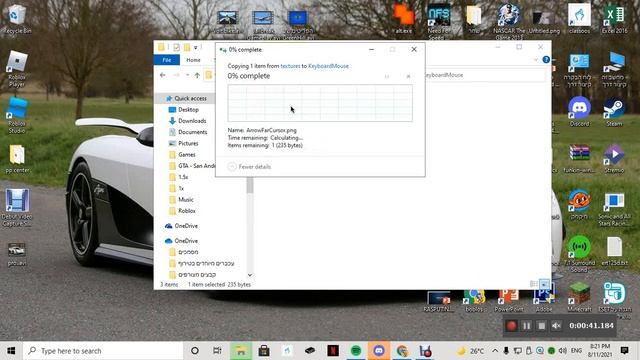Follow the textures source link
This screenshot has width=640, height=360.
[290, 66]
